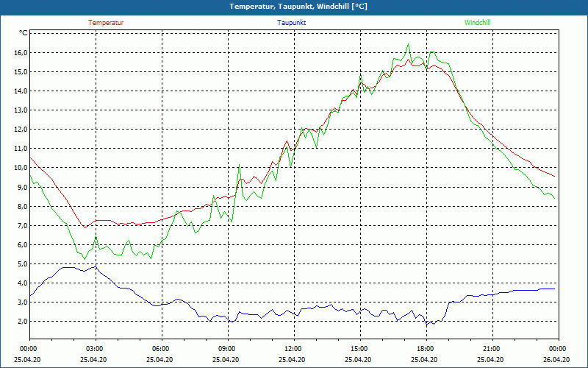Viewport: 588px width, 368px height.
Task: Click the 10,0 value on y-axis
Action: pyautogui.click(x=21, y=168)
